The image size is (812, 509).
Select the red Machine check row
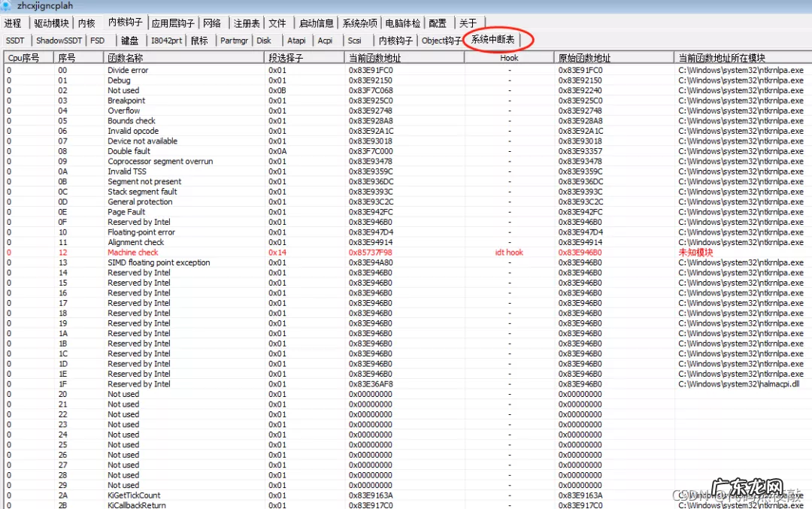point(133,253)
